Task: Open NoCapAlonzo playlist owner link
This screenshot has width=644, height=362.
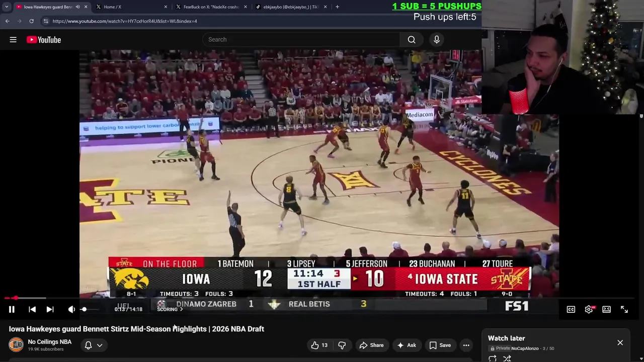Action: [x=525, y=348]
